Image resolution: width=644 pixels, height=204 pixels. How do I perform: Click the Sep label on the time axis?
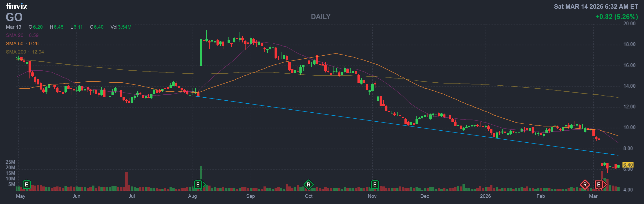(251, 196)
